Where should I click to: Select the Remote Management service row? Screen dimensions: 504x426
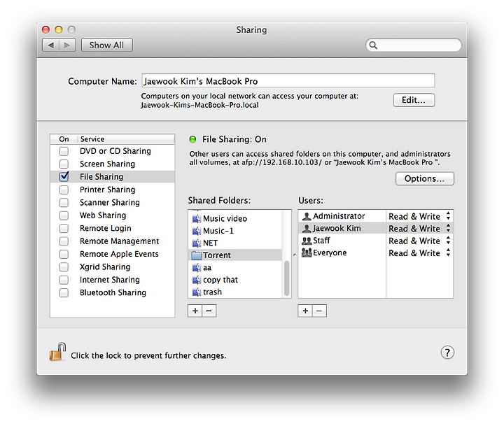click(x=113, y=241)
